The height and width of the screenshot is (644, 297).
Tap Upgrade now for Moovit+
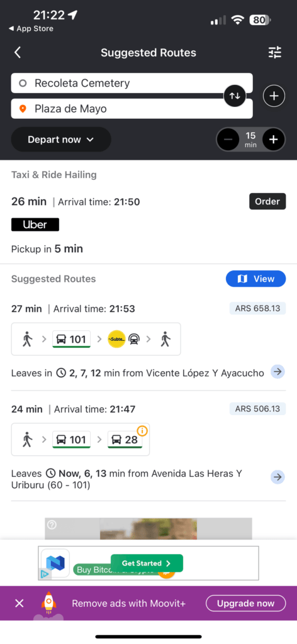coord(245,603)
